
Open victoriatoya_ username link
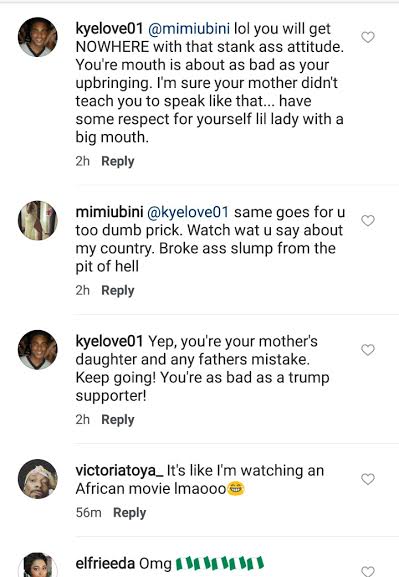coord(119,471)
